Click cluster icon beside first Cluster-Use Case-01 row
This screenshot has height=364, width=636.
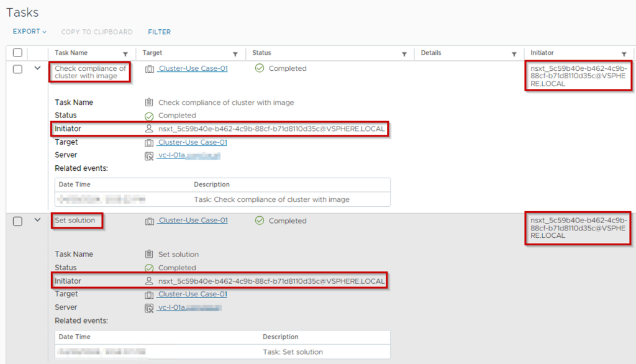pyautogui.click(x=149, y=69)
